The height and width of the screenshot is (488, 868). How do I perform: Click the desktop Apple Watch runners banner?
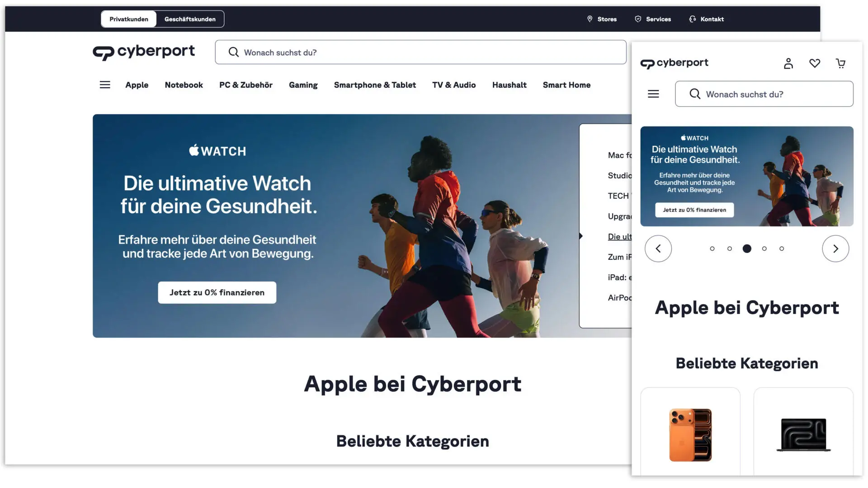[x=362, y=226]
